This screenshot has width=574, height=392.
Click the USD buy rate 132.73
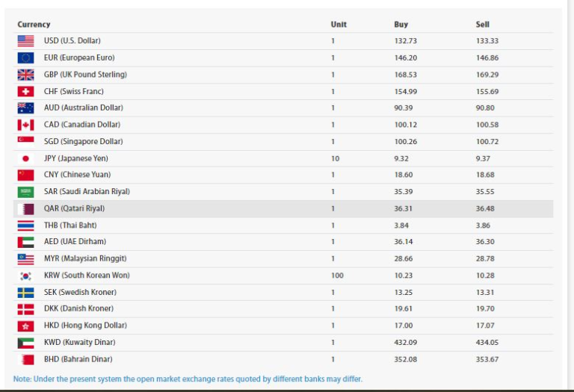click(405, 41)
